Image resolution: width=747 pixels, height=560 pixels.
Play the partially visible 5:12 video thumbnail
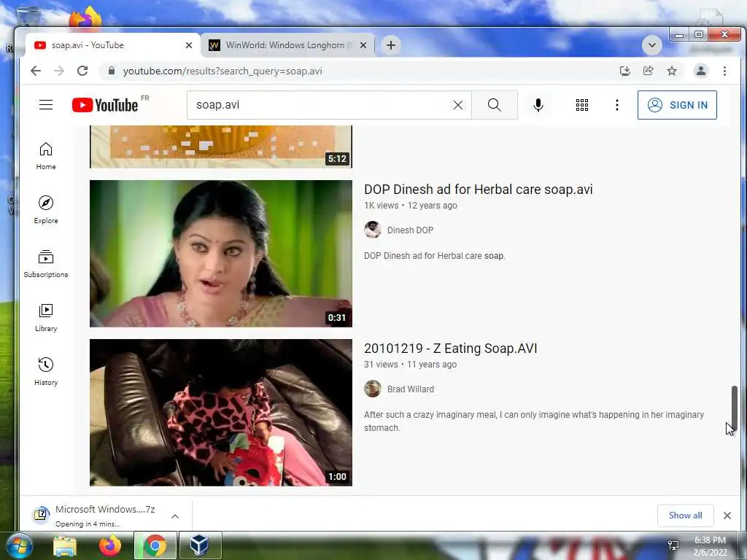[x=221, y=147]
